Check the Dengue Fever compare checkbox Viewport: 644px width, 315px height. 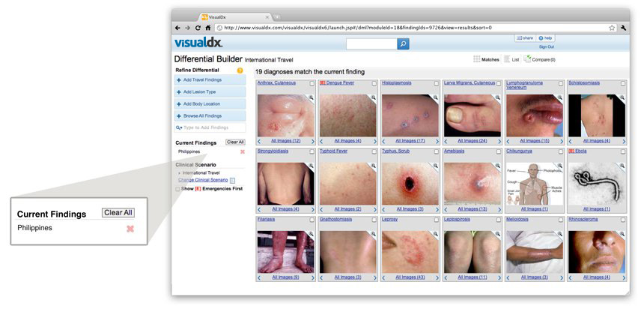point(374,83)
